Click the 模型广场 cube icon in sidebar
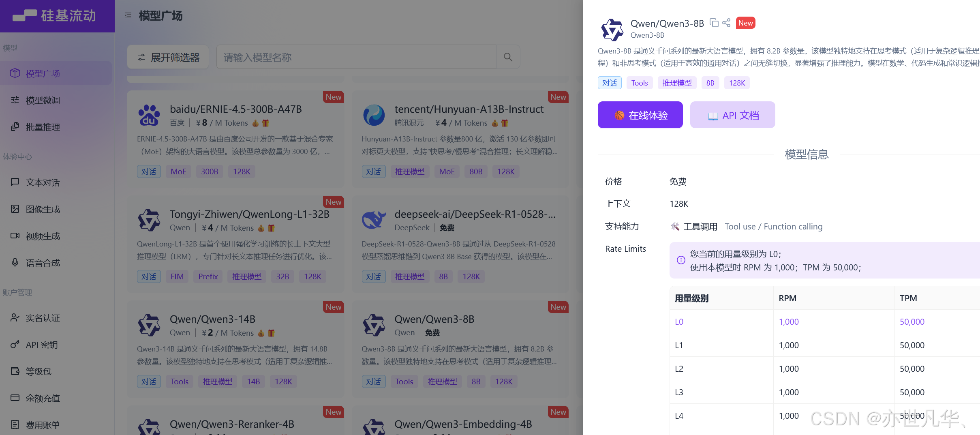Screen dimensions: 980x435 (15, 73)
